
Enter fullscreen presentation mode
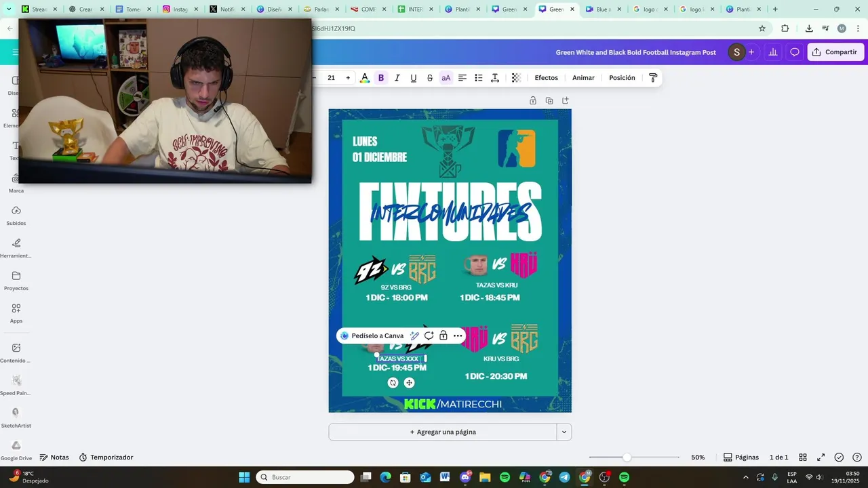tap(821, 457)
